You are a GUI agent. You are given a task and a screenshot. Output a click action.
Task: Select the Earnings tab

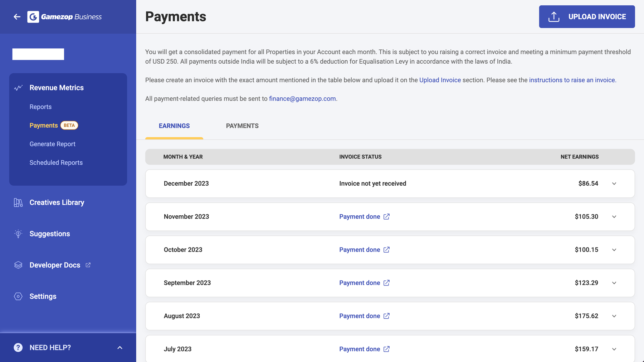point(174,126)
